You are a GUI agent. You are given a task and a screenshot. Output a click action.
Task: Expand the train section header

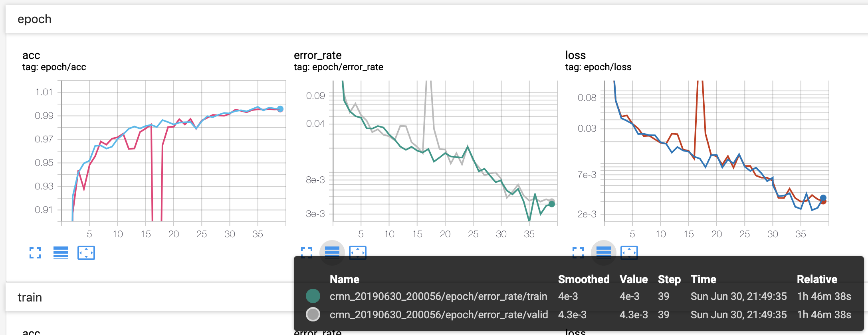coord(30,298)
